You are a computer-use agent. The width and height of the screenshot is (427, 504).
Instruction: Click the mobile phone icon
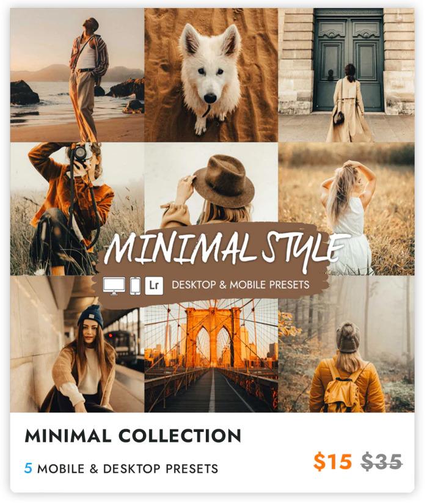coord(135,286)
